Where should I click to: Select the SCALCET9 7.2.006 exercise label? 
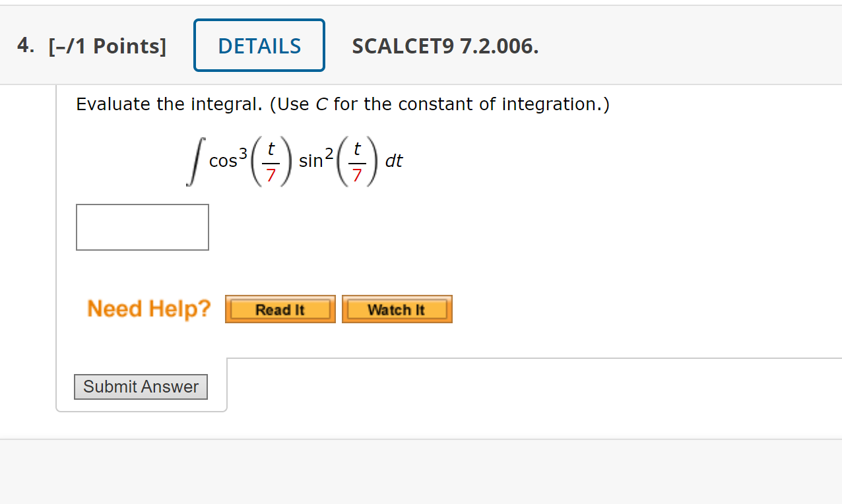point(445,47)
